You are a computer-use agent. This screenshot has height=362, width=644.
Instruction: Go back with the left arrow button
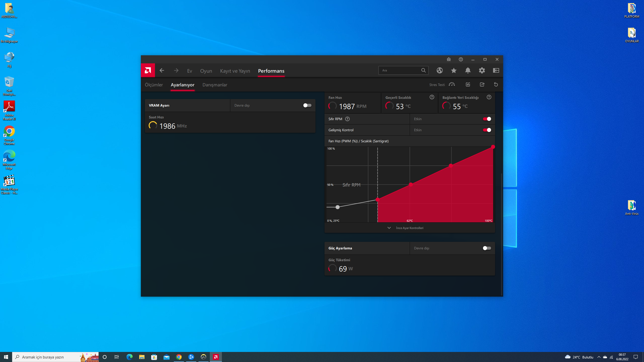[x=162, y=70]
